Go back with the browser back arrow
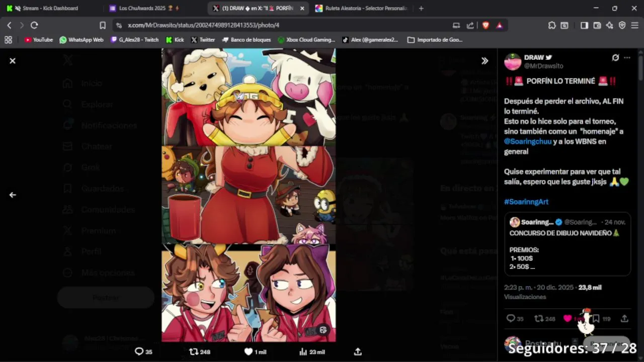Viewport: 644px width, 362px height. pyautogui.click(x=9, y=25)
